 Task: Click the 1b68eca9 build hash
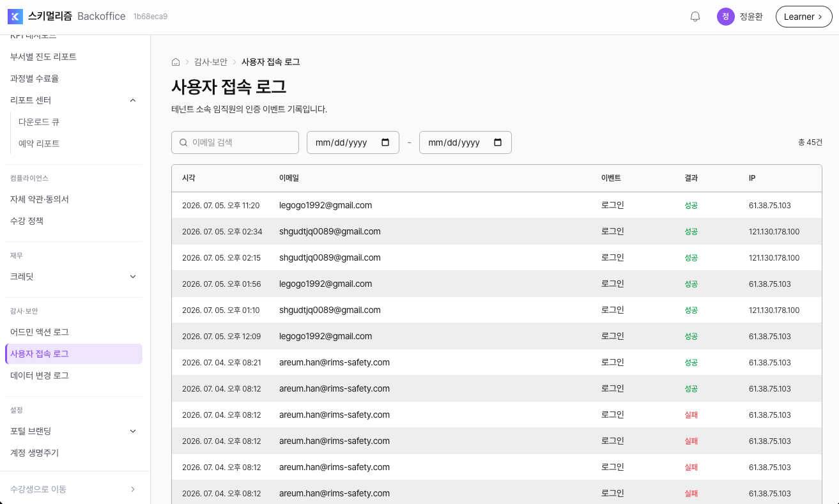coord(150,17)
